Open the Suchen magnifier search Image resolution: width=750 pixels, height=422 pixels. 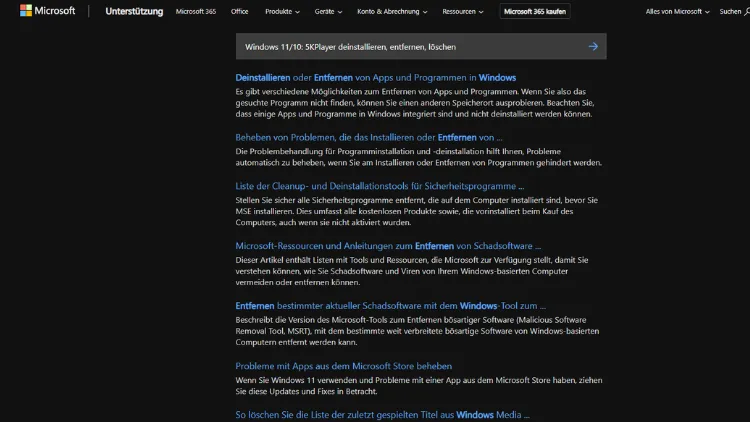[x=734, y=11]
